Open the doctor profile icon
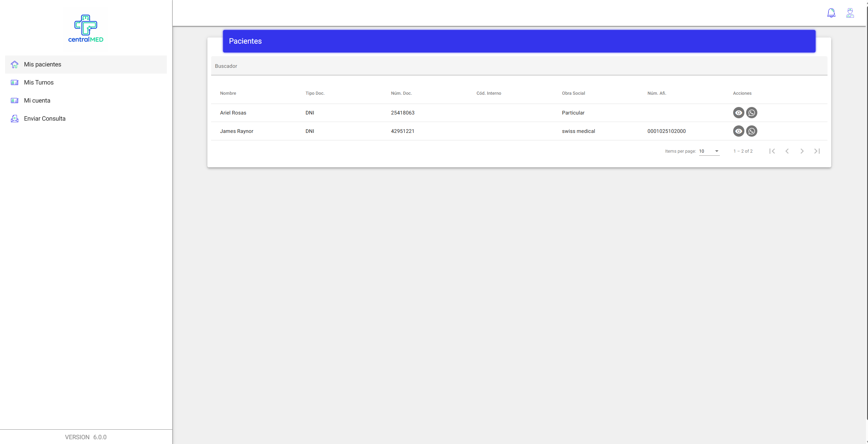This screenshot has height=444, width=868. [850, 13]
